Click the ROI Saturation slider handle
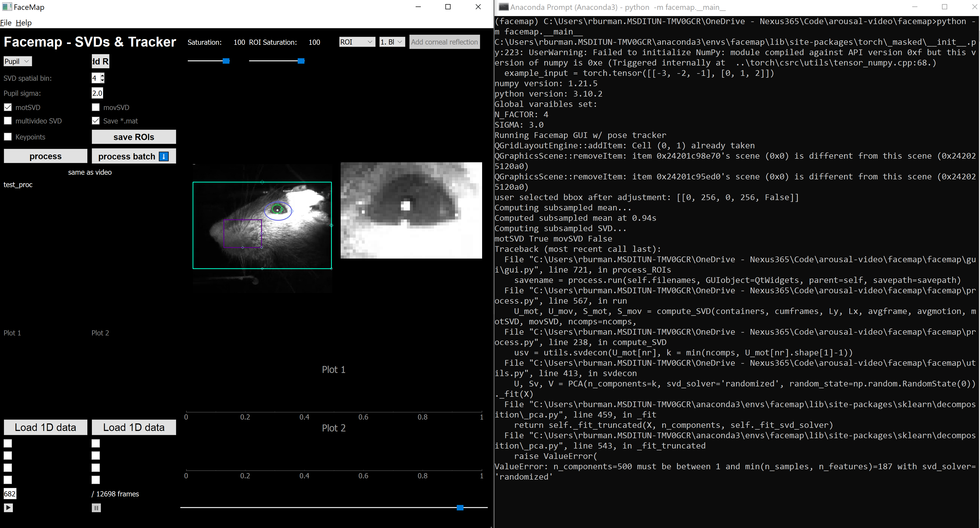This screenshot has width=980, height=528. pyautogui.click(x=301, y=61)
